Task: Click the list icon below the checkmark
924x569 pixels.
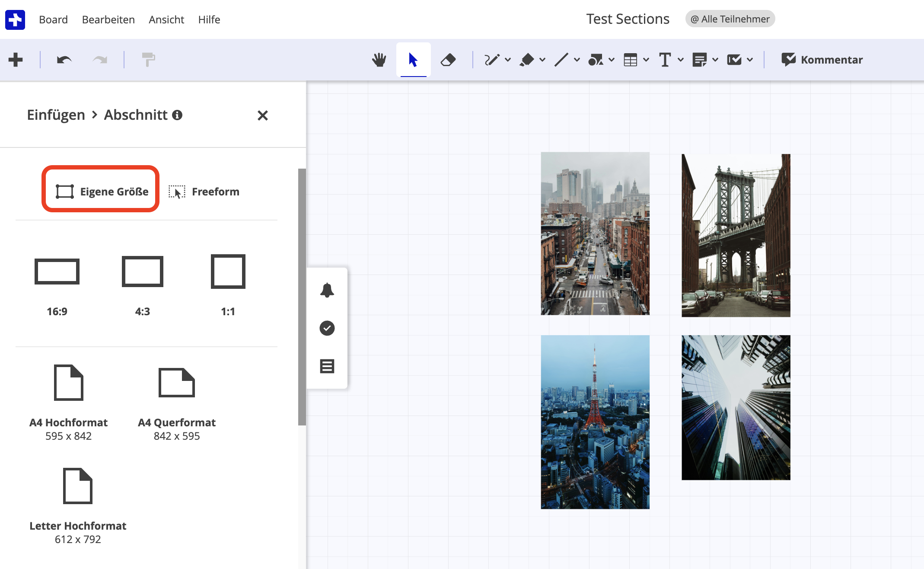Action: 327,366
